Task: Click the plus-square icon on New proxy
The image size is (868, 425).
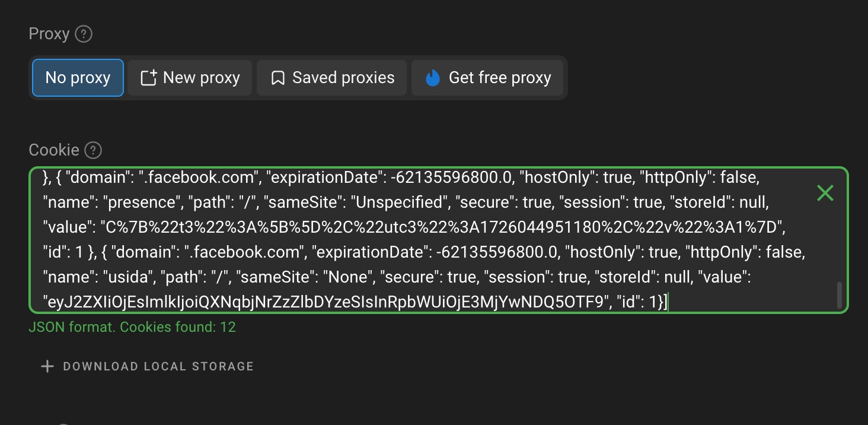Action: 148,78
